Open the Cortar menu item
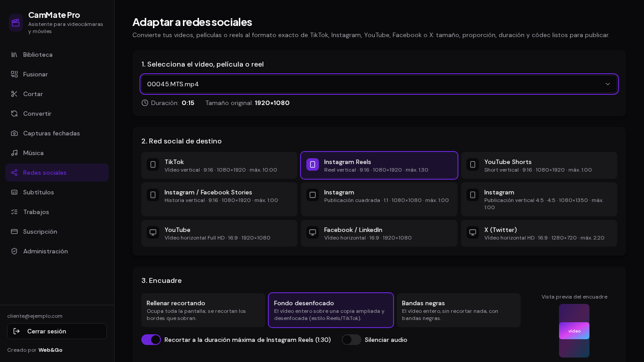644x362 pixels. click(57, 94)
